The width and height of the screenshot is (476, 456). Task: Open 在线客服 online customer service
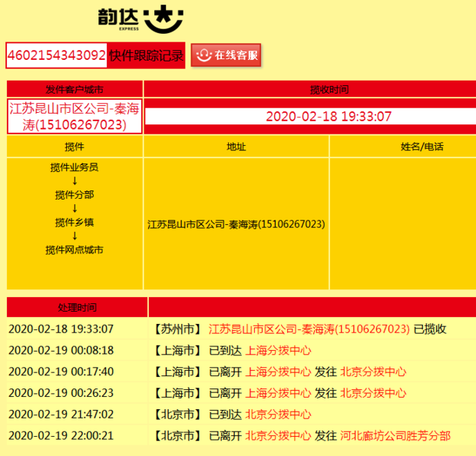point(226,55)
